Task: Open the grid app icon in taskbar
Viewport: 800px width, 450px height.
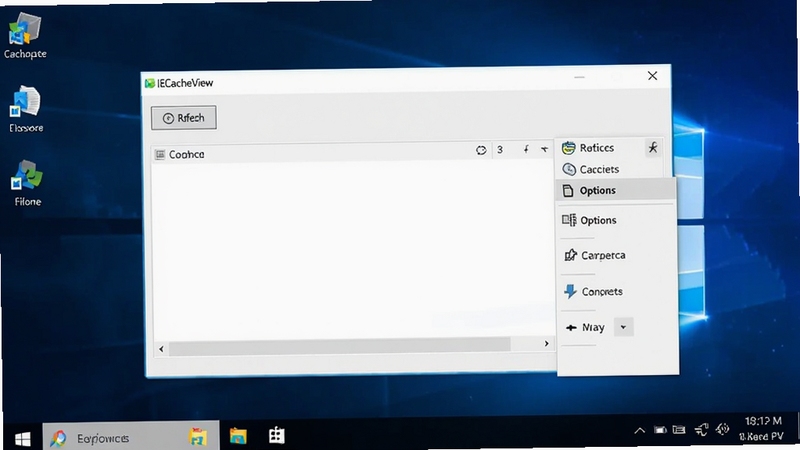Action: (x=277, y=435)
